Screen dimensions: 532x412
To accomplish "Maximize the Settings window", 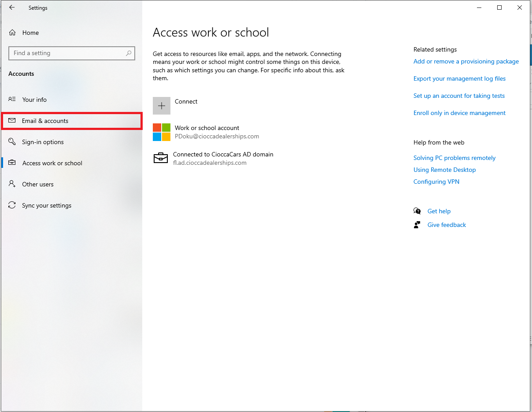I will [x=499, y=7].
